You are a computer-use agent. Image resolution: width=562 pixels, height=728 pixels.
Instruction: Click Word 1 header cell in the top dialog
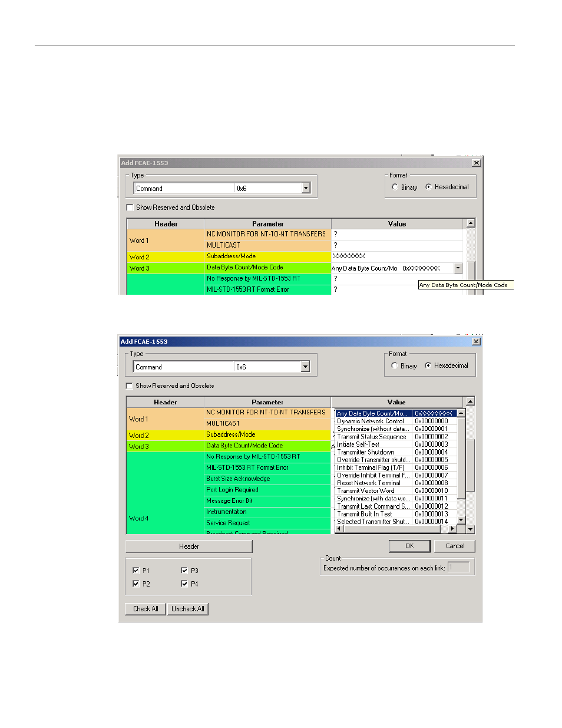point(166,241)
